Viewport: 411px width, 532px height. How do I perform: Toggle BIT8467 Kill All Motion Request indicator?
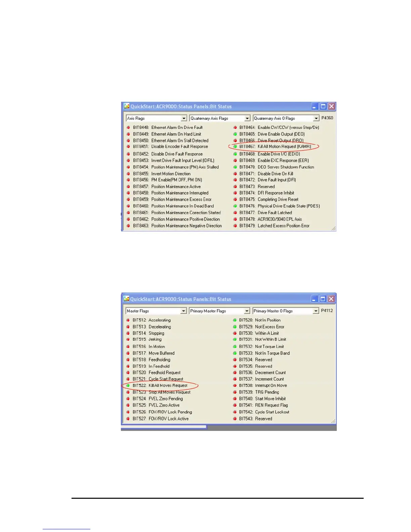tap(235, 146)
